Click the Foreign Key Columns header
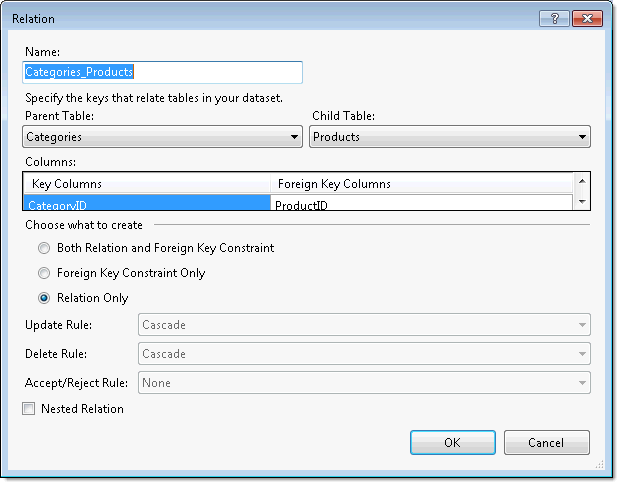Screen dimensions: 619x484 (420, 184)
